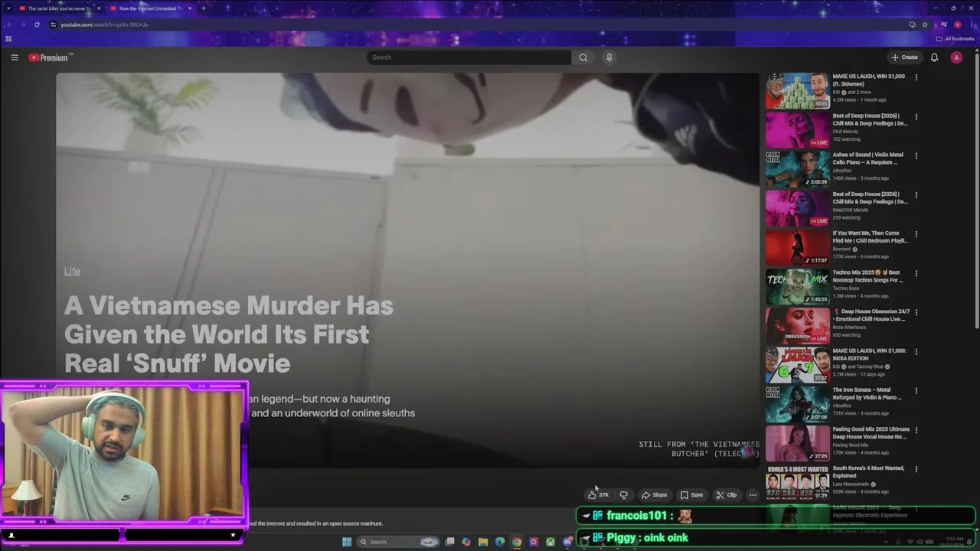The width and height of the screenshot is (980, 551).
Task: Open the Chrome profile avatar
Action: pos(957,24)
